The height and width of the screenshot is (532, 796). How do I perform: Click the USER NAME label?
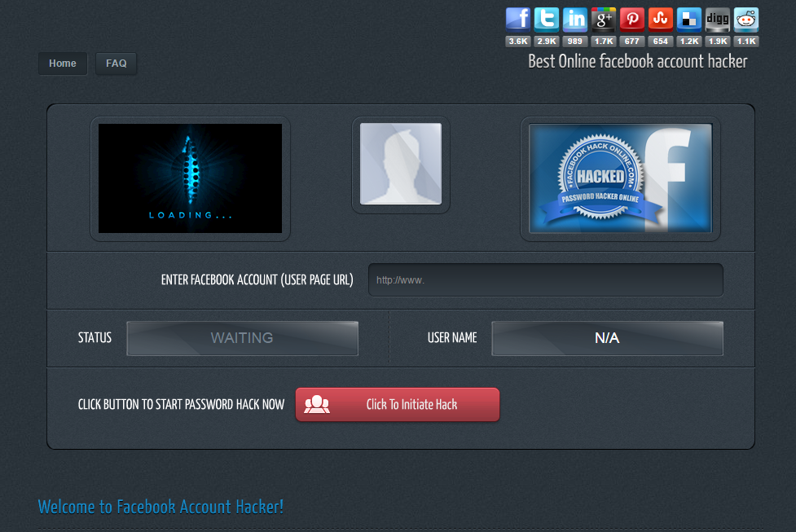click(x=452, y=337)
